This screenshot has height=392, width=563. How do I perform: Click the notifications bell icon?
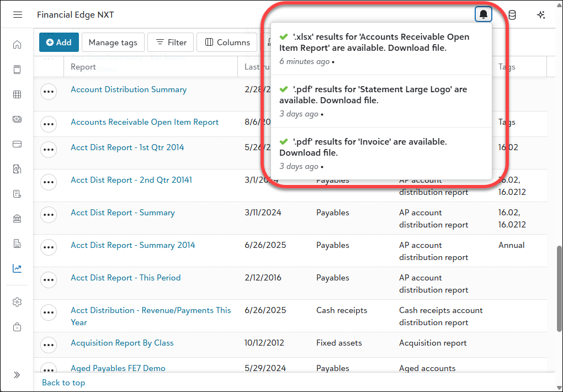483,14
